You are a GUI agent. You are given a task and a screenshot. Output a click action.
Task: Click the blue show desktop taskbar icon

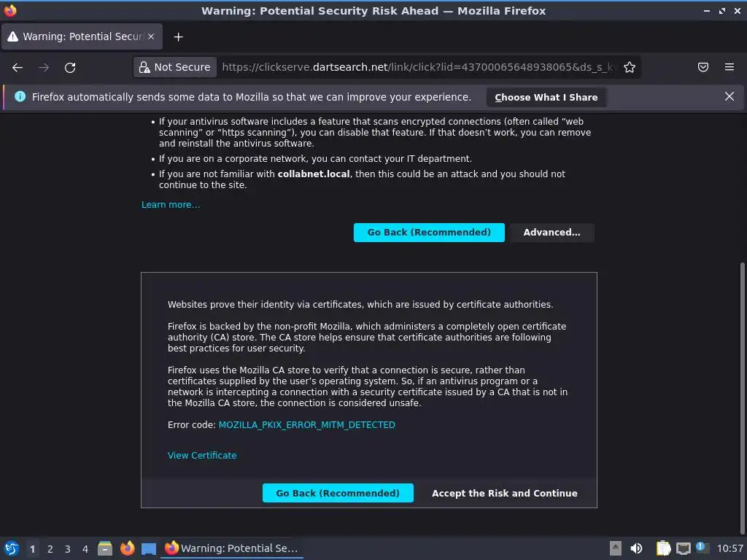point(149,549)
